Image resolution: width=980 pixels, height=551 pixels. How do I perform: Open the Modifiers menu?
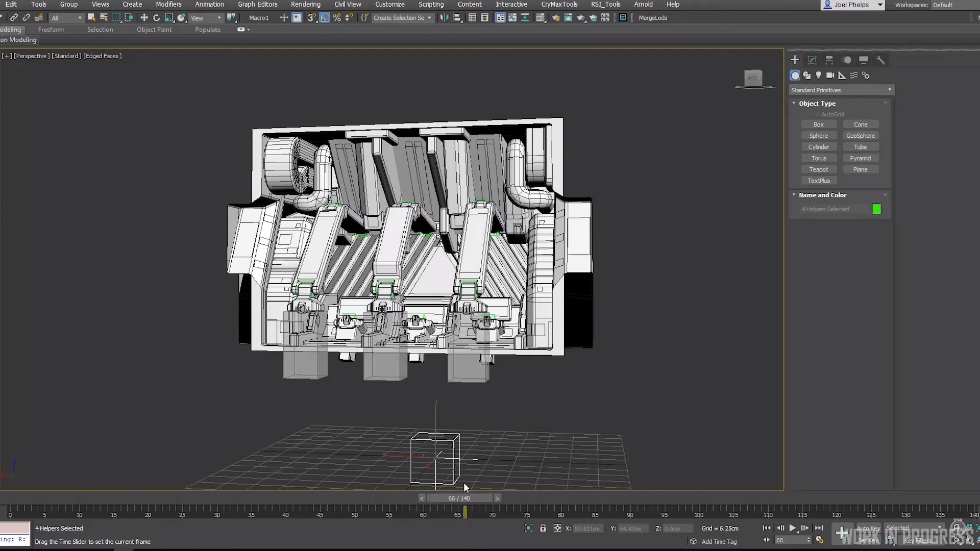[168, 4]
